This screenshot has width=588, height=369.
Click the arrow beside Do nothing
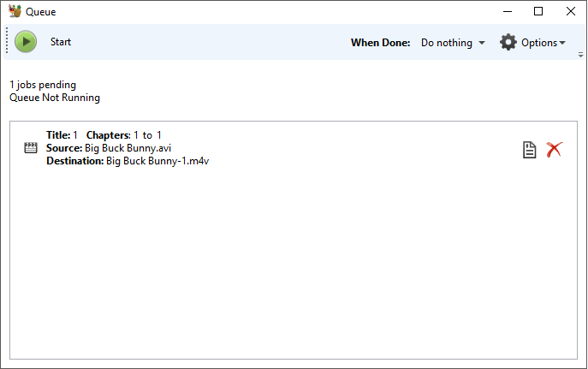pos(482,43)
